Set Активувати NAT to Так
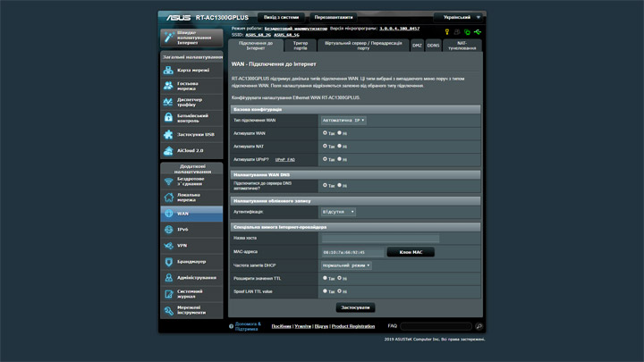The image size is (644, 362). [325, 146]
